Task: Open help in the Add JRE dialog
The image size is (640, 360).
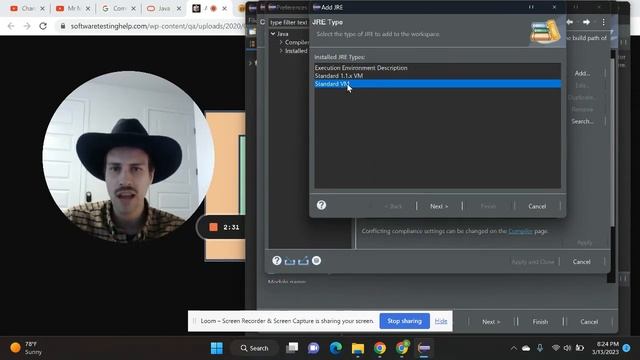Action: [x=321, y=205]
